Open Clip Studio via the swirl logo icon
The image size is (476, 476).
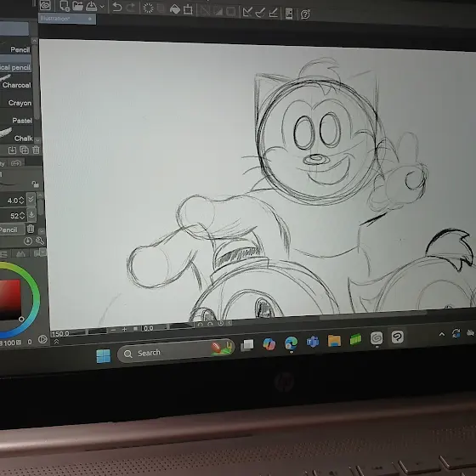[45, 4]
